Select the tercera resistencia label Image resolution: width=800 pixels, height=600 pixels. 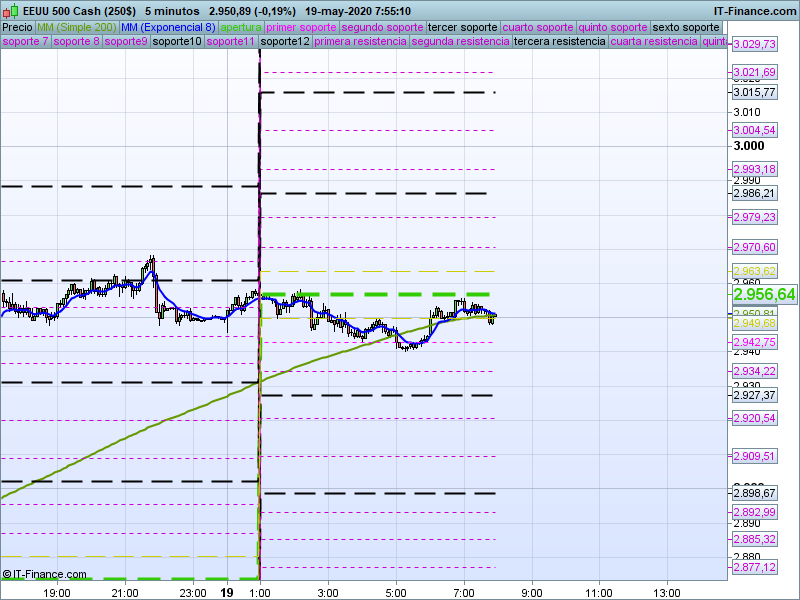click(559, 42)
